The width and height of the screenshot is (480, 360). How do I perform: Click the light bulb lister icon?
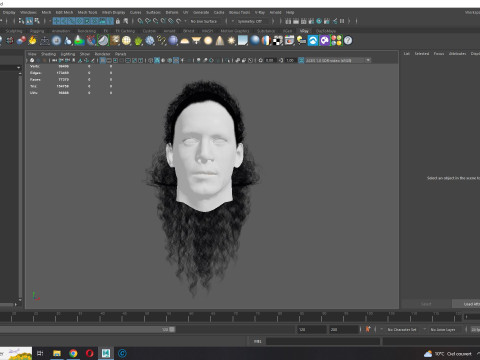(301, 41)
